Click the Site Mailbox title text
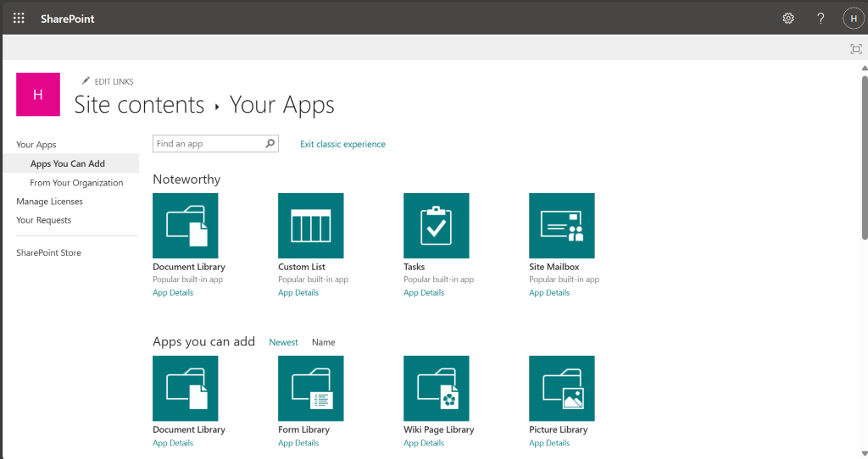868x459 pixels. click(554, 267)
